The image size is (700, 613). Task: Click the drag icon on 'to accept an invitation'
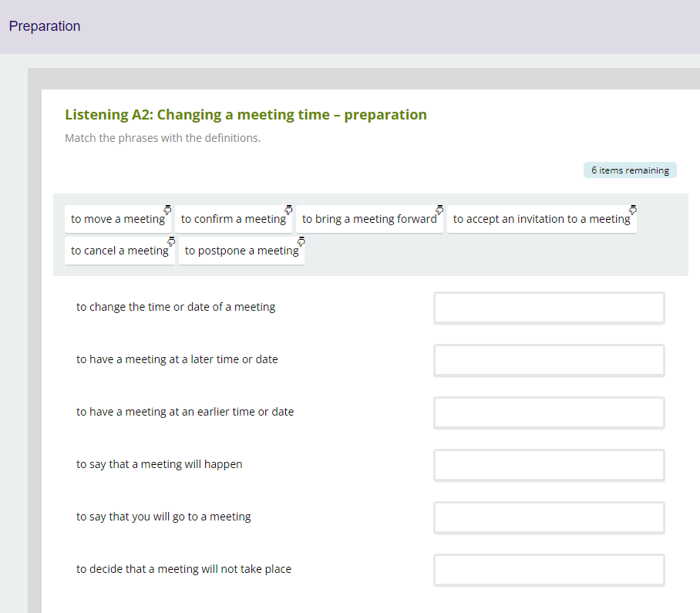click(633, 210)
